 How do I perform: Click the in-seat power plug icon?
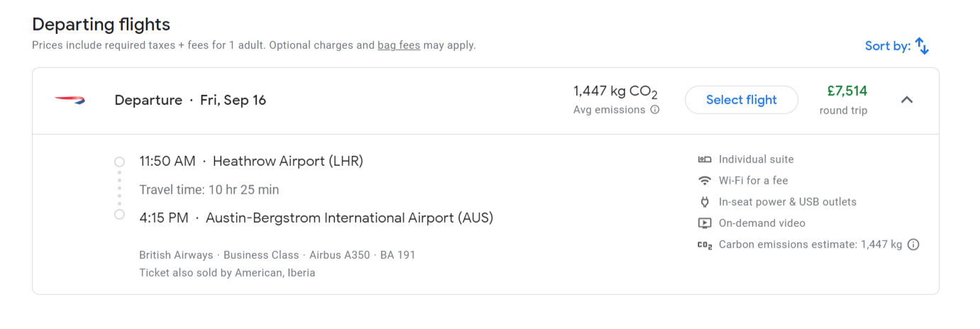click(705, 202)
